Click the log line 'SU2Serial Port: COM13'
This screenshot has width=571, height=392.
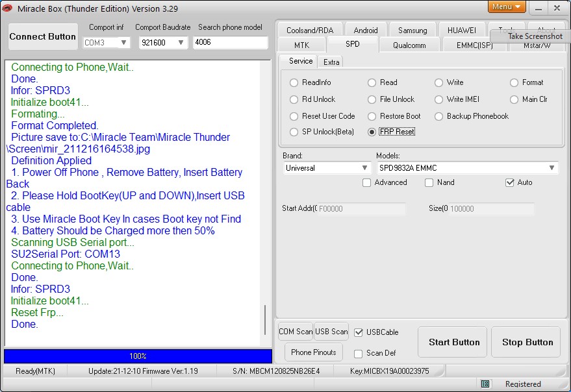coord(66,254)
